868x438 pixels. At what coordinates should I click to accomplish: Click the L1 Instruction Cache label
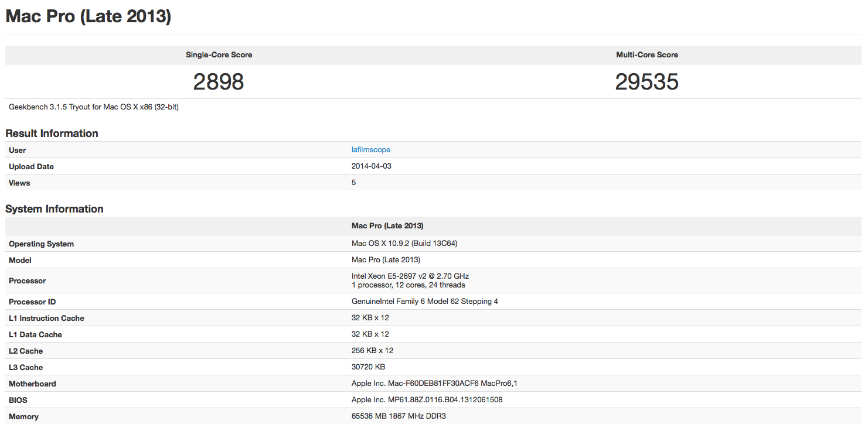click(46, 319)
